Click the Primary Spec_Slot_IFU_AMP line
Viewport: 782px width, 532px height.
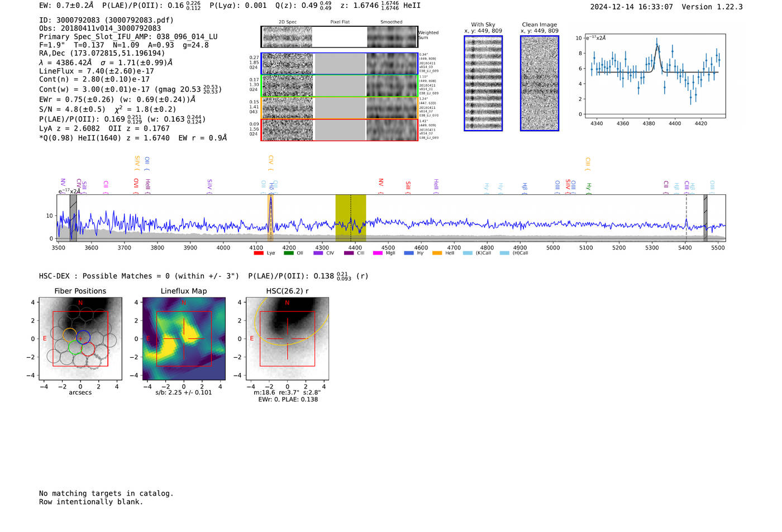[128, 37]
